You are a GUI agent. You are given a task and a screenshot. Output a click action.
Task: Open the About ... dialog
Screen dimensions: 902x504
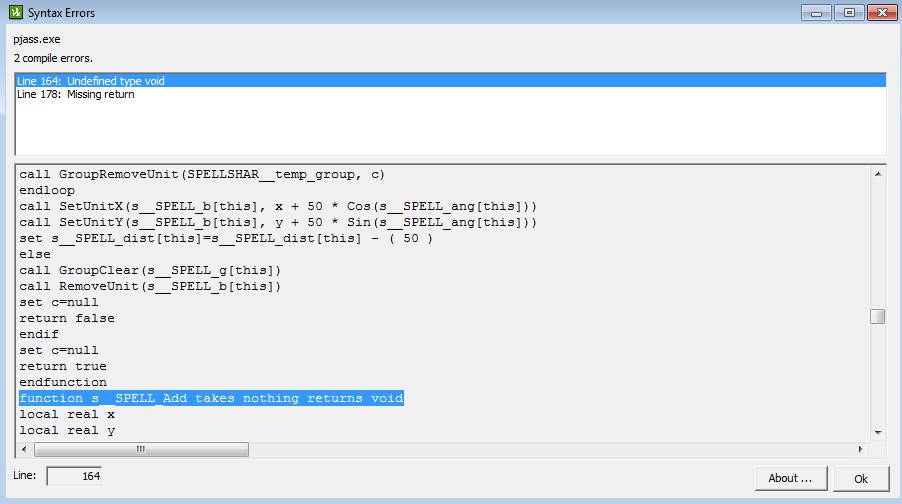tap(790, 478)
